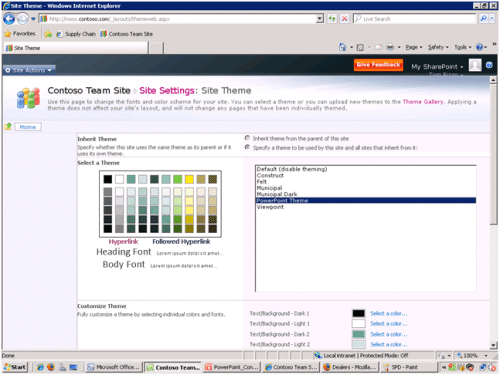Click the Contoso Team Site people logo
500x375 pixels.
coord(29,97)
